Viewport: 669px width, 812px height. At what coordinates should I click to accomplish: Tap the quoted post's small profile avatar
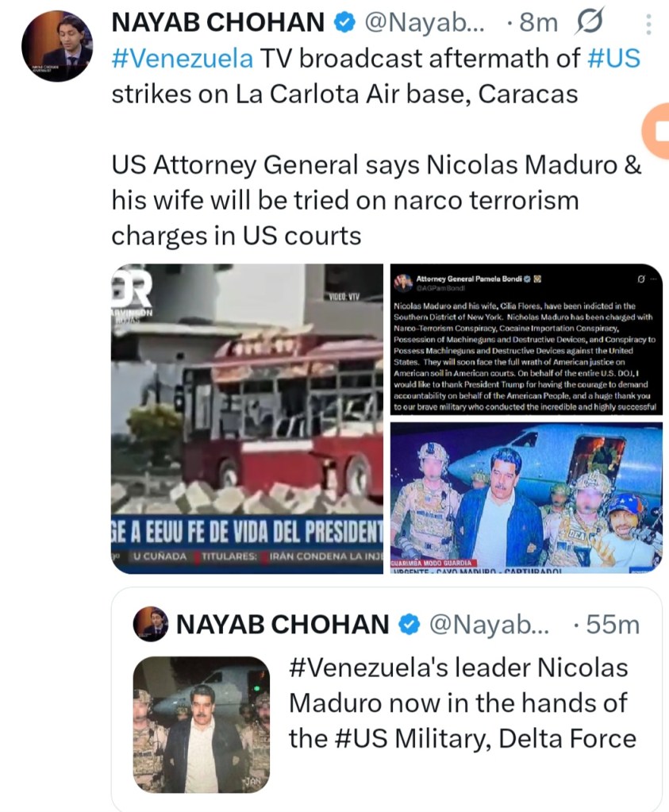(151, 625)
